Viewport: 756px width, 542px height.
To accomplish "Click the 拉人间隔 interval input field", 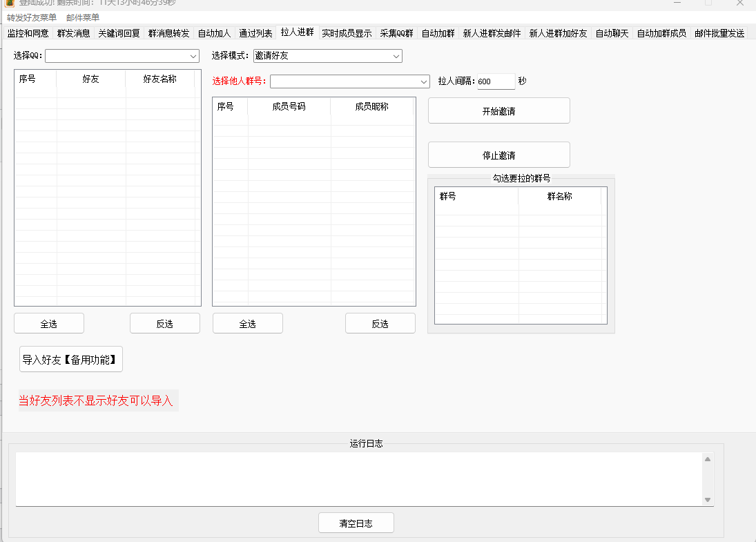I will [495, 81].
